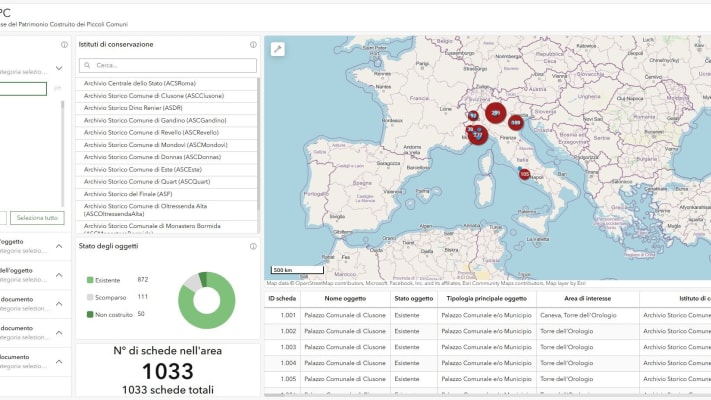The image size is (711, 400).
Task: Sort by 'Nome oggetto' column header
Action: (345, 298)
